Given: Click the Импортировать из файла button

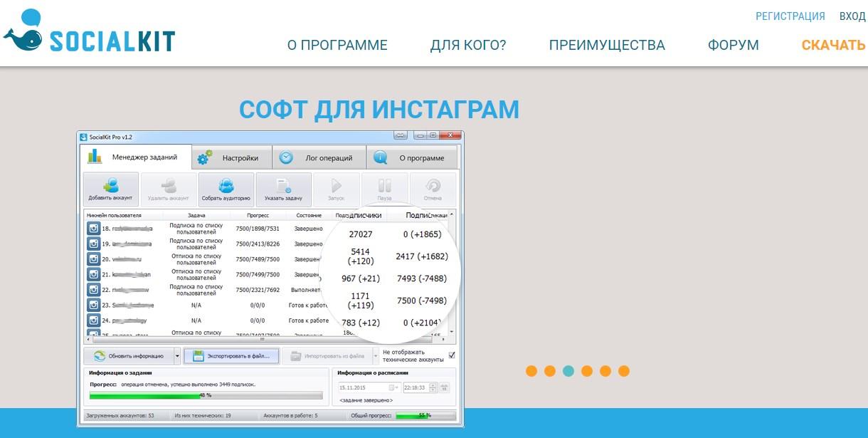Looking at the screenshot, I should pyautogui.click(x=327, y=356).
